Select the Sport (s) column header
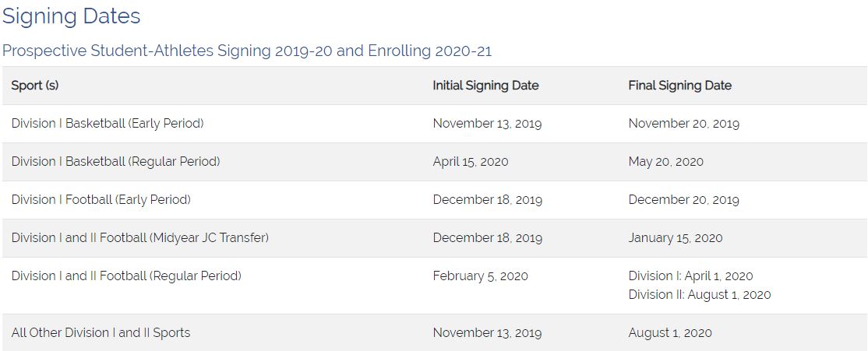This screenshot has width=868, height=351. point(35,86)
